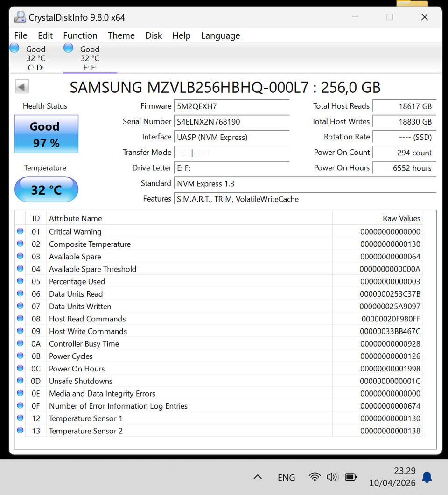Click the status dot for Temperature Sensor 2
The image size is (448, 495).
point(20,430)
